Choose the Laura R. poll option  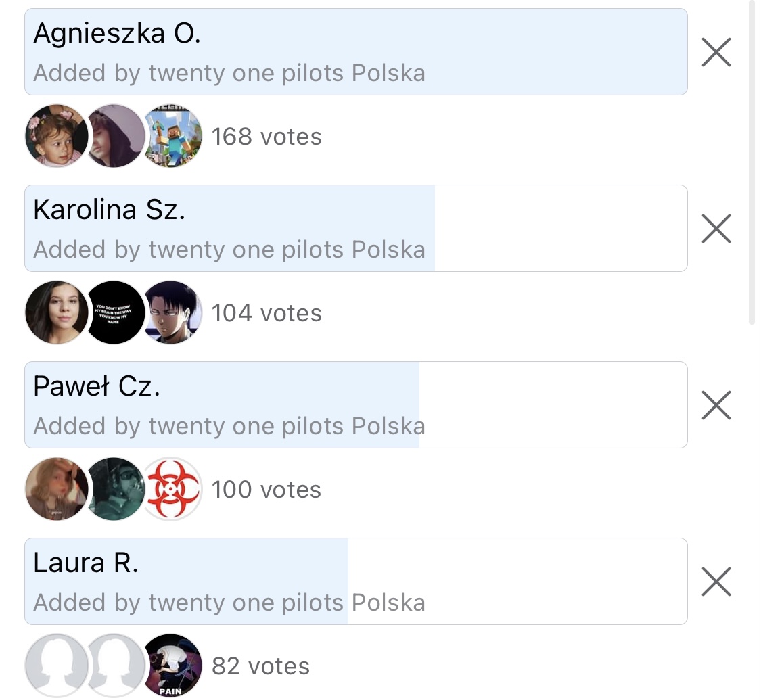click(x=356, y=582)
